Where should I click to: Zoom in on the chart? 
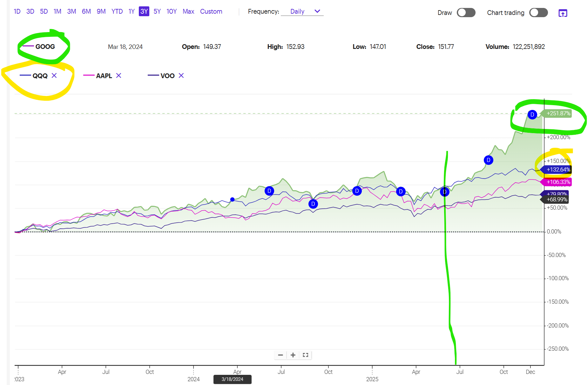pyautogui.click(x=293, y=355)
